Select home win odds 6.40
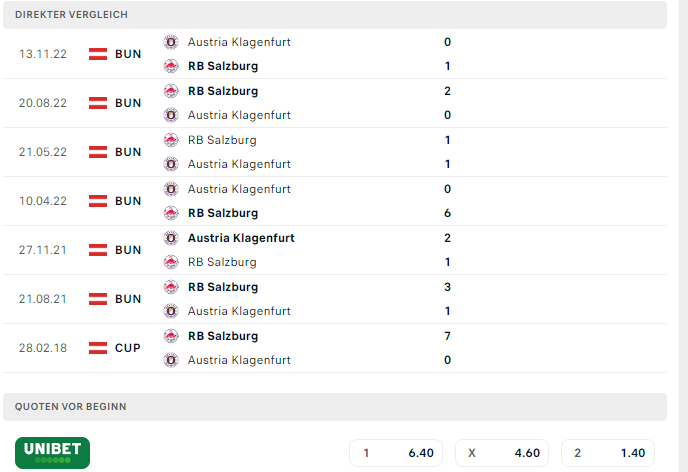Viewport: 688px width, 472px height. coord(396,453)
